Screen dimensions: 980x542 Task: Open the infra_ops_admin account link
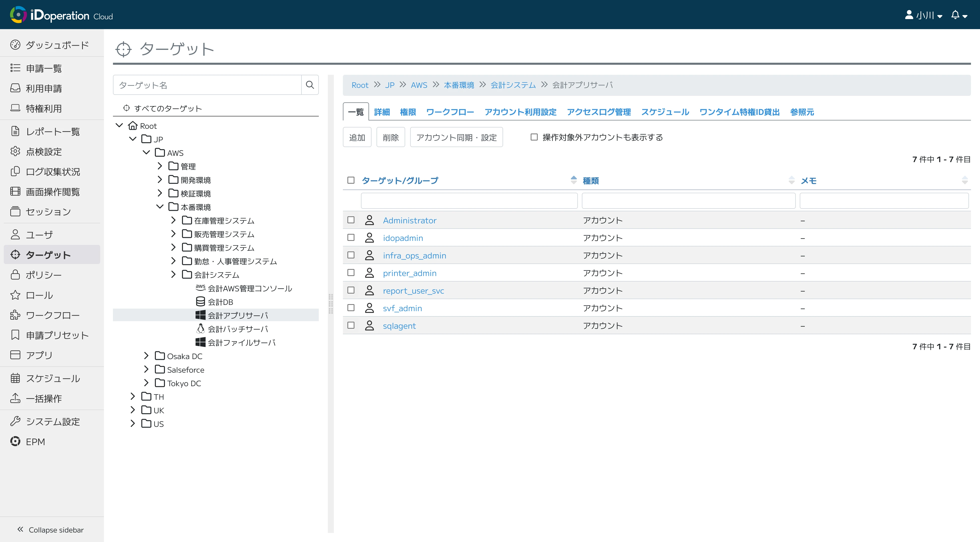[414, 256]
